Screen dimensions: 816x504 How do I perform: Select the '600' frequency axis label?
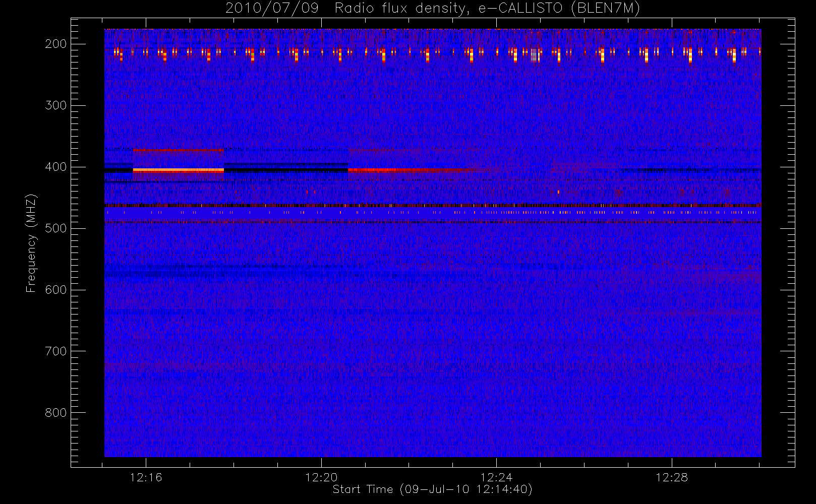tap(56, 290)
